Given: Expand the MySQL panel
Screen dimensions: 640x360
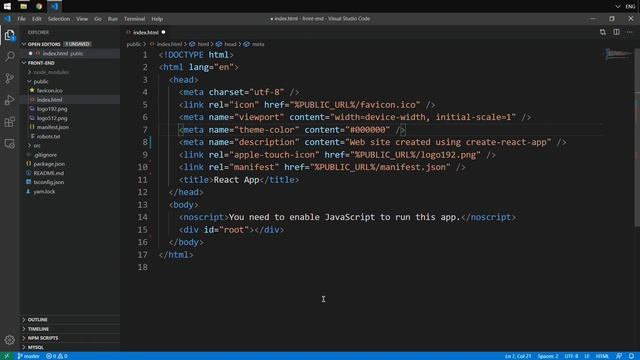Looking at the screenshot, I should (x=36, y=347).
